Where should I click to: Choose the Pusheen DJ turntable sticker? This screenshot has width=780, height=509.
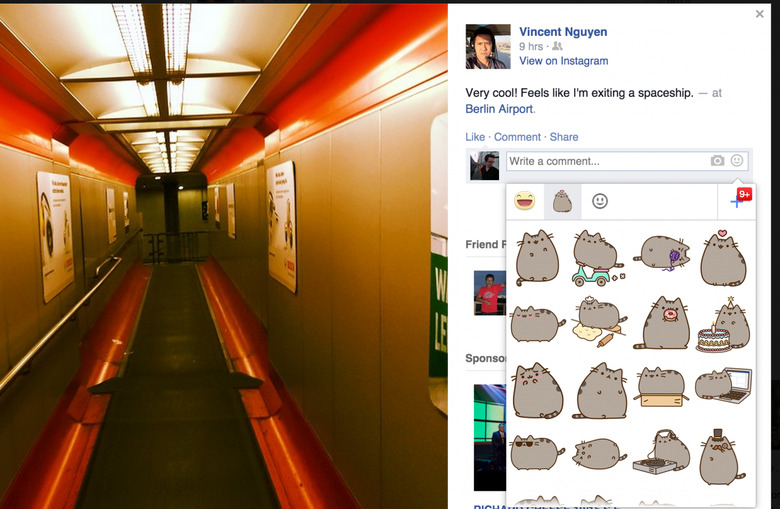(662, 452)
